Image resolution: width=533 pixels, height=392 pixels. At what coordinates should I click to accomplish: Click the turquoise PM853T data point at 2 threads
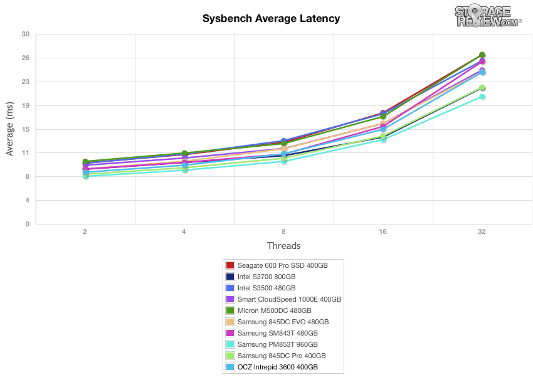tap(85, 176)
